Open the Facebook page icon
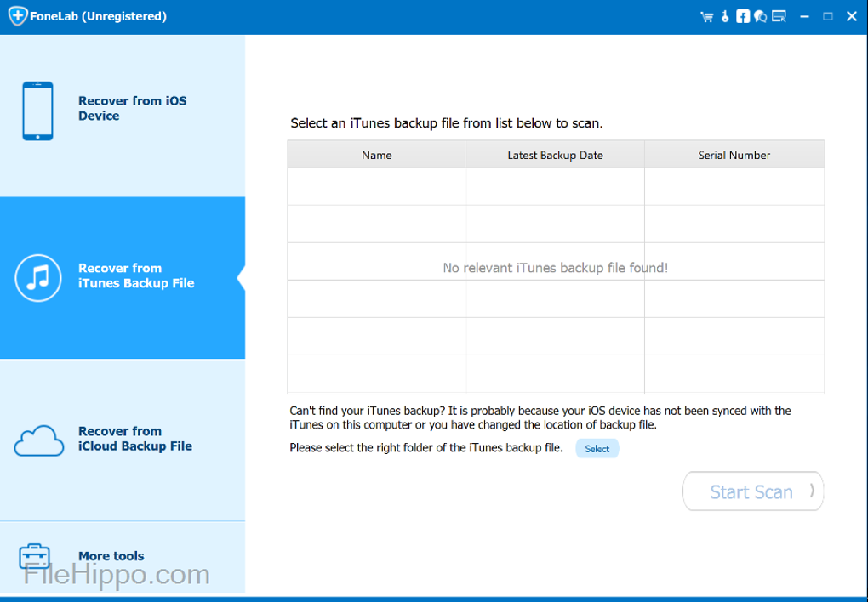The image size is (868, 602). [743, 17]
